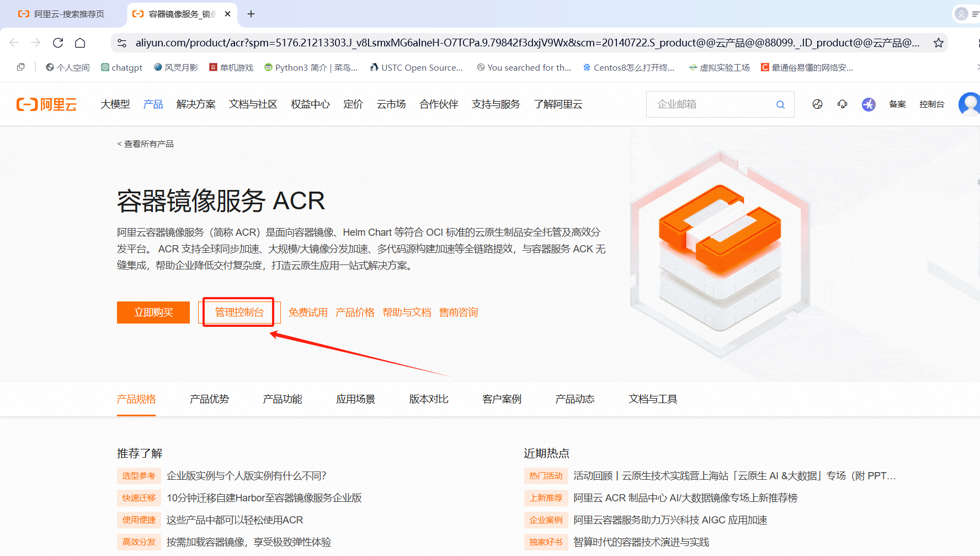
Task: Open the 支持与服务 menu
Action: 496,104
